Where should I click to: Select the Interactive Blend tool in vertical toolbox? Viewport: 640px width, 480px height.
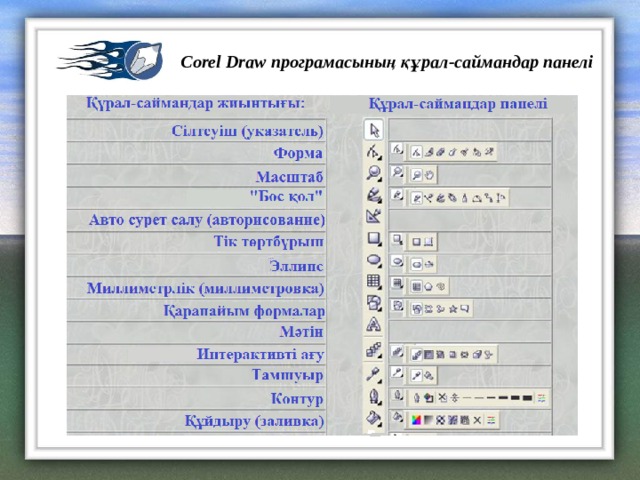click(x=373, y=350)
